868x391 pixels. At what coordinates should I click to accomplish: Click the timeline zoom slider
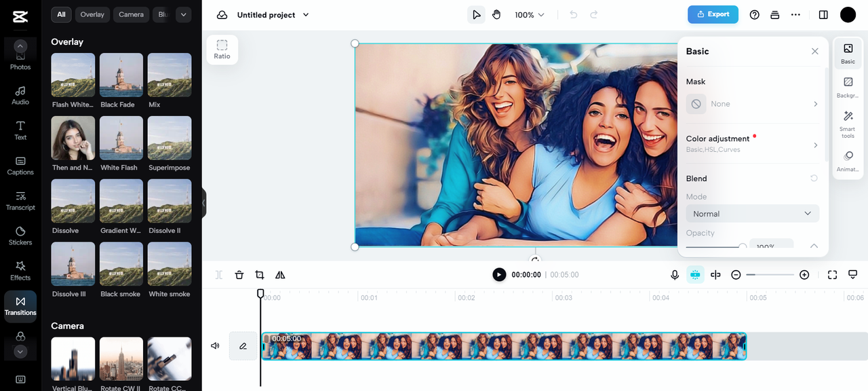[x=770, y=275]
